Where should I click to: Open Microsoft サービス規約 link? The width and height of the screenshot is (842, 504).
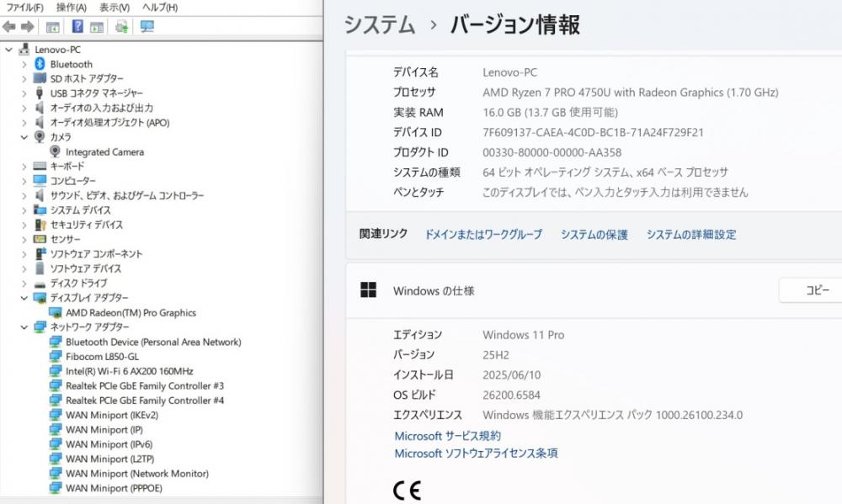(447, 436)
